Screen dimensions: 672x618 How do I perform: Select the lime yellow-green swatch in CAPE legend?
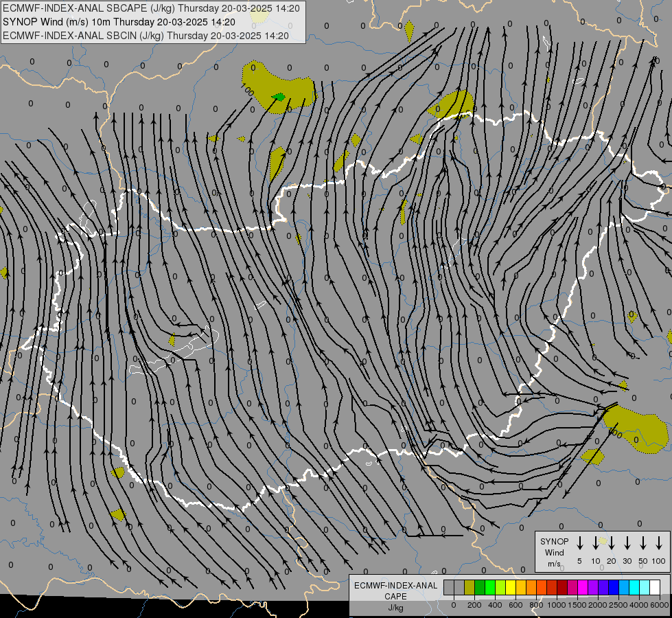pyautogui.click(x=500, y=587)
